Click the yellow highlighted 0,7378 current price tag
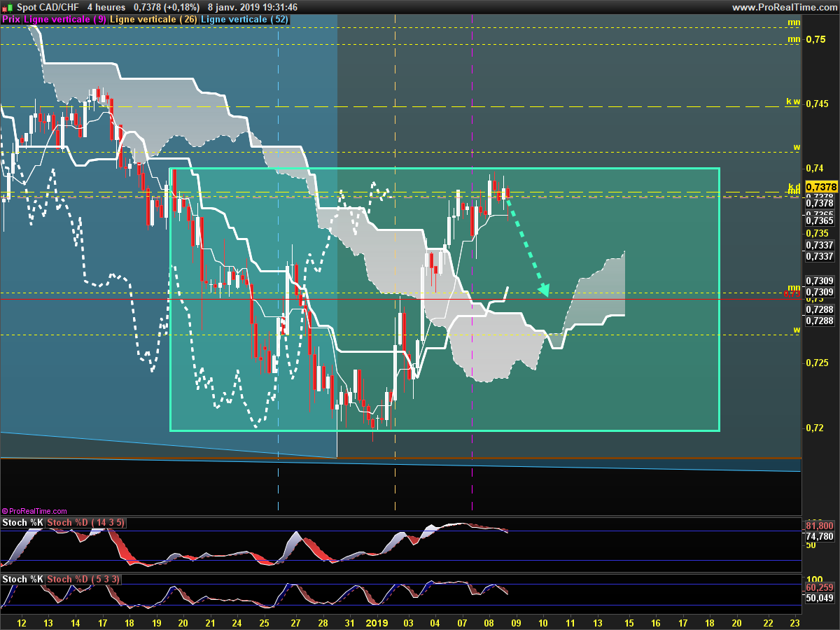This screenshot has height=630, width=840. click(x=822, y=187)
